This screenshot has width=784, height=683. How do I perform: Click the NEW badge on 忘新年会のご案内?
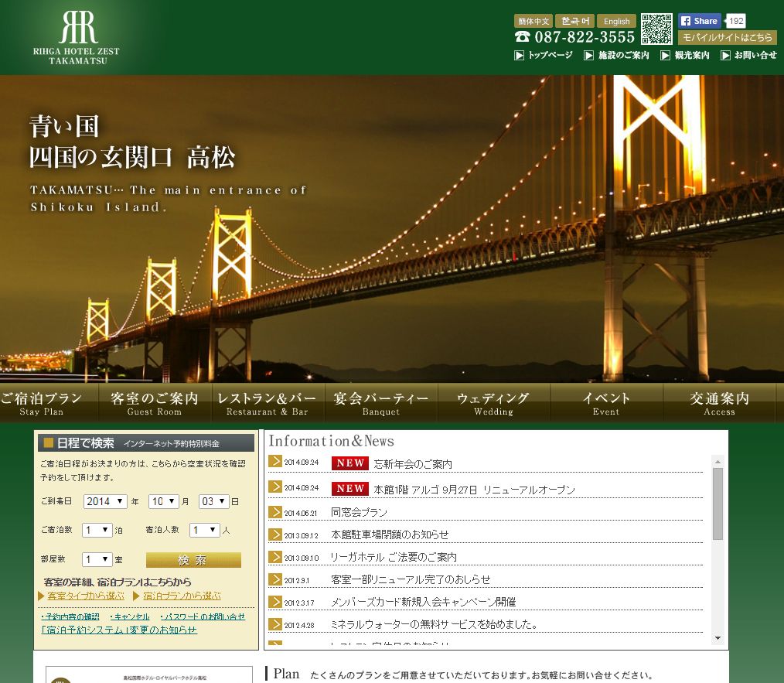click(x=350, y=463)
